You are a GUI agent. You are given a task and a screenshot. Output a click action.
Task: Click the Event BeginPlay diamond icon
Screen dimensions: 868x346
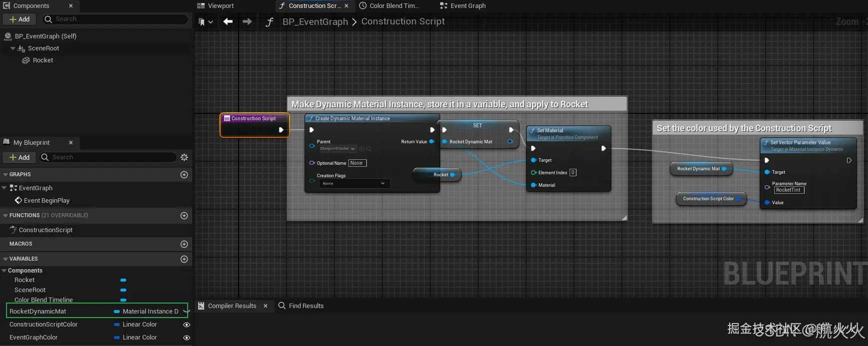[18, 201]
